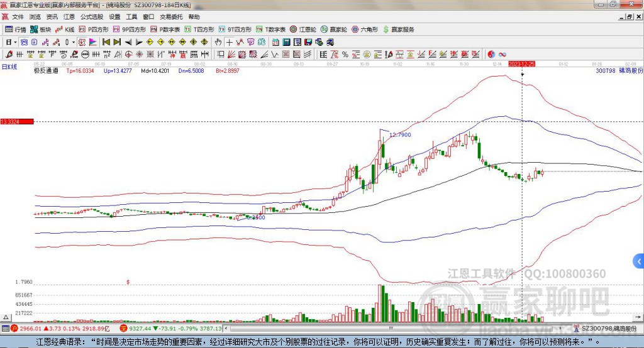Open the 设置 menu
644x348 pixels.
pyautogui.click(x=114, y=17)
